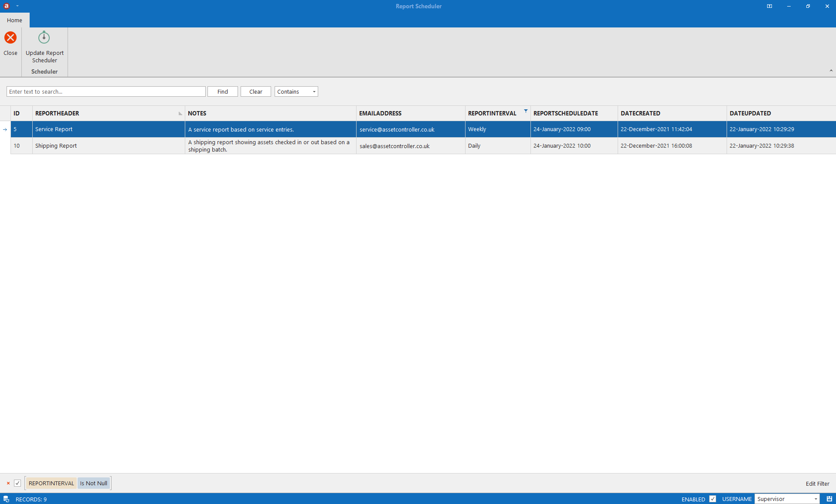836x504 pixels.
Task: Toggle the active filter checkbox
Action: click(17, 483)
